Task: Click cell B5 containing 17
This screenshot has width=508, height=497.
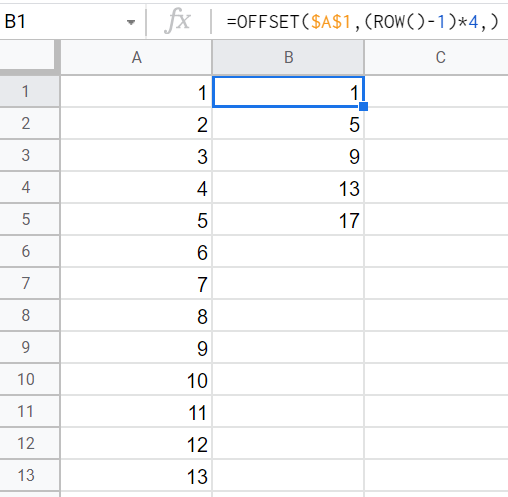Action: point(288,219)
